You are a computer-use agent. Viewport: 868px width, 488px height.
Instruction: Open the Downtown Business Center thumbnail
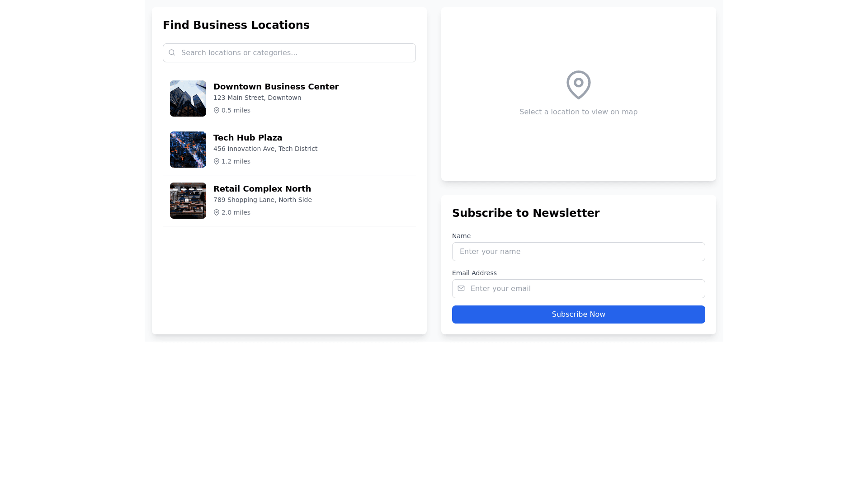coord(188,99)
